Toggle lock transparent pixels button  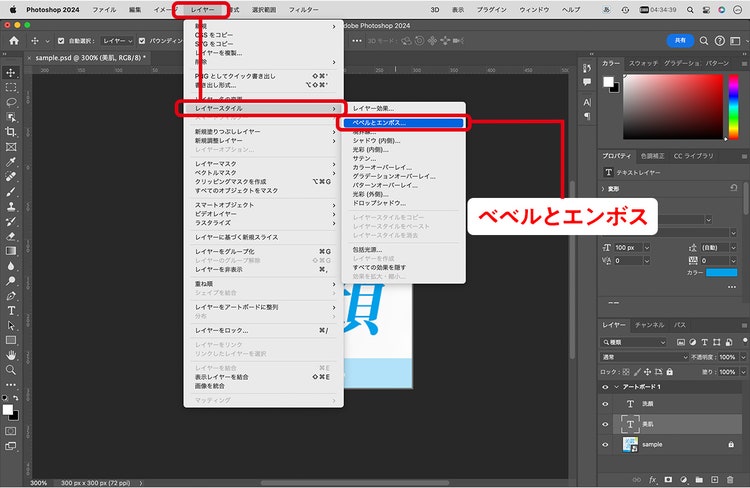click(x=626, y=372)
